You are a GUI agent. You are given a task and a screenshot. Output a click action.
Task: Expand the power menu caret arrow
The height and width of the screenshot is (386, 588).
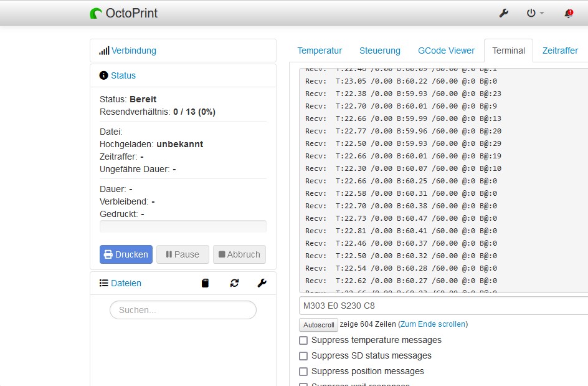click(541, 13)
